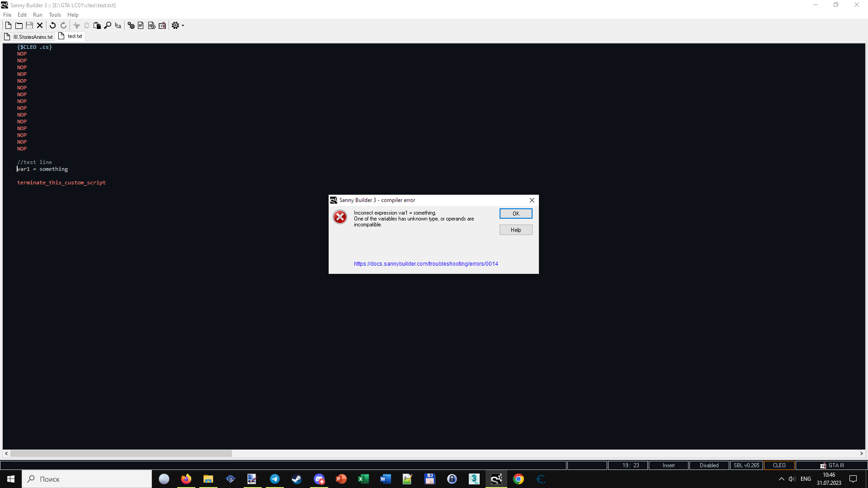Open the Find search icon

pyautogui.click(x=108, y=25)
